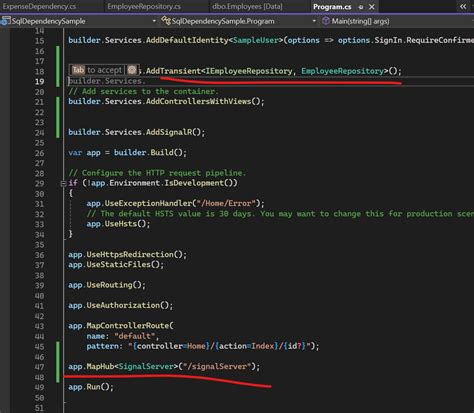The image size is (474, 413).
Task: Close the Program.cs tab
Action: click(x=372, y=7)
